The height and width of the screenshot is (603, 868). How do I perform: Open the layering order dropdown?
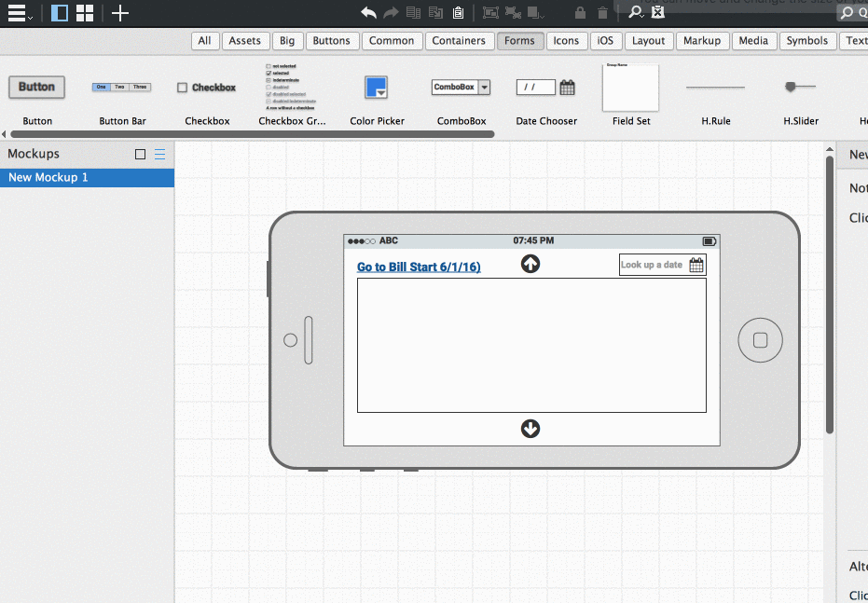[x=536, y=12]
